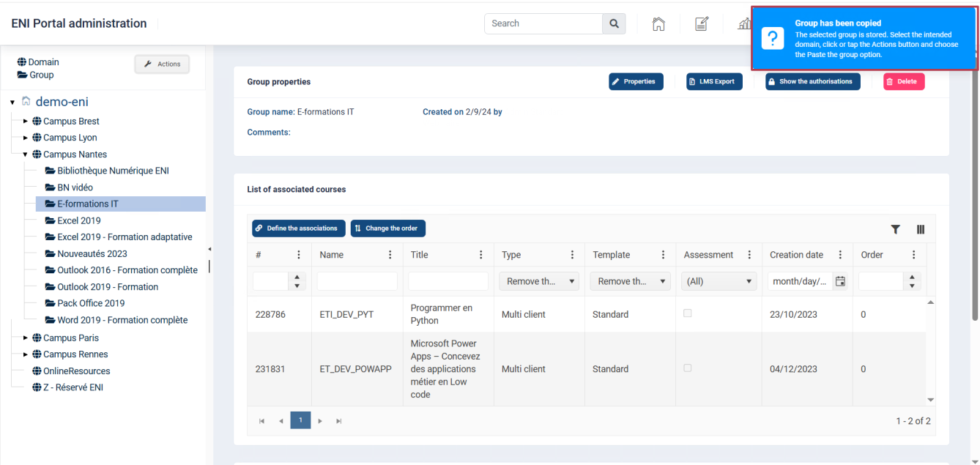
Task: Click page 1 in pager
Action: coord(300,420)
